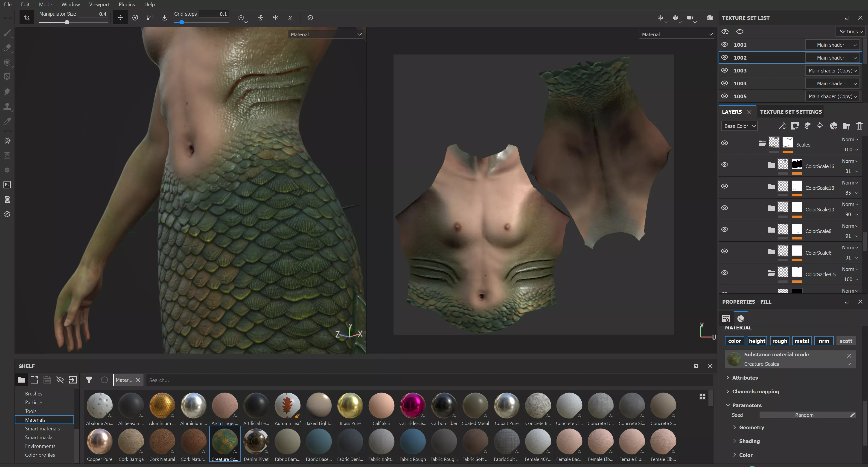Toggle visibility of texture set 1003
Image resolution: width=868 pixels, height=467 pixels.
tap(725, 70)
